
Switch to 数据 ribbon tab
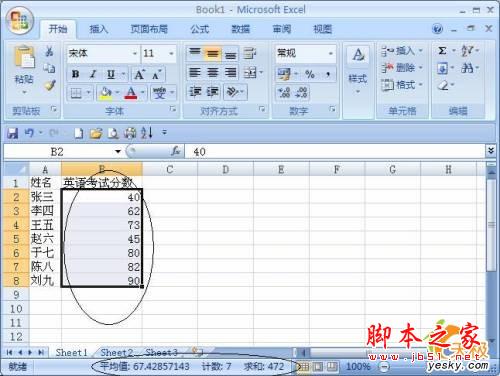click(240, 29)
